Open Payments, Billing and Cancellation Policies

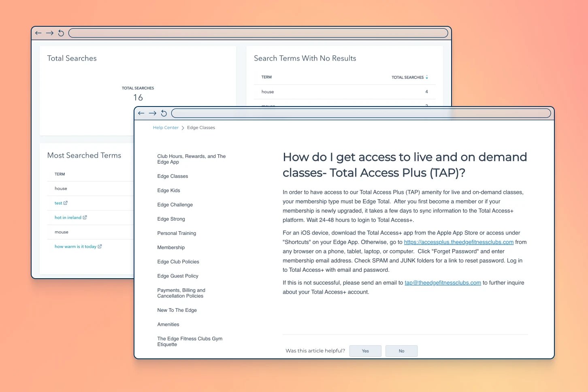181,293
